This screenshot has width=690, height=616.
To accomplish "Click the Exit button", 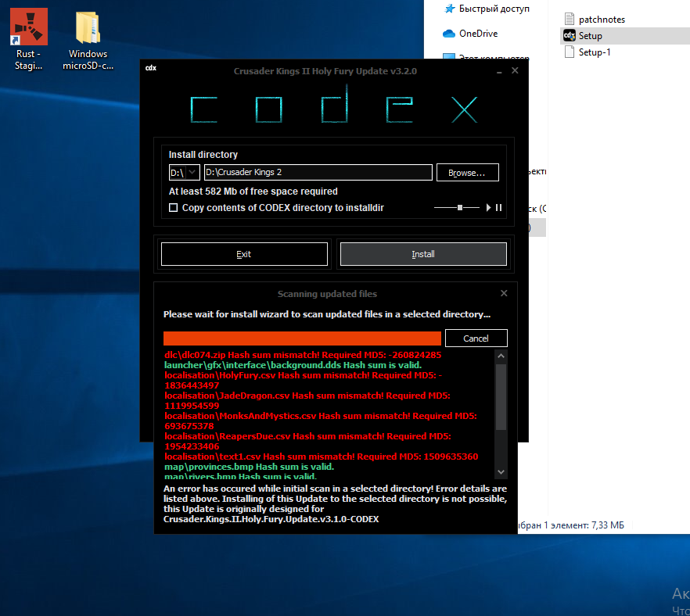I will click(244, 254).
